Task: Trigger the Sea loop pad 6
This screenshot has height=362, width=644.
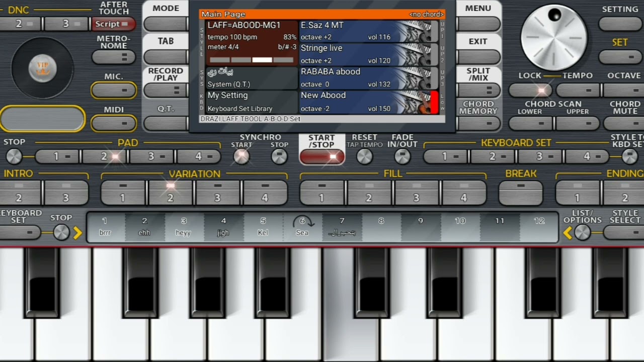Action: [302, 227]
